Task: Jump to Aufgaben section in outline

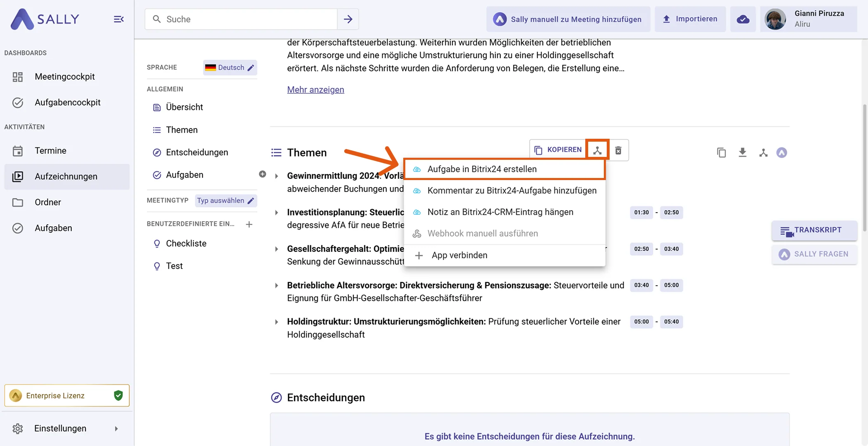Action: 184,175
